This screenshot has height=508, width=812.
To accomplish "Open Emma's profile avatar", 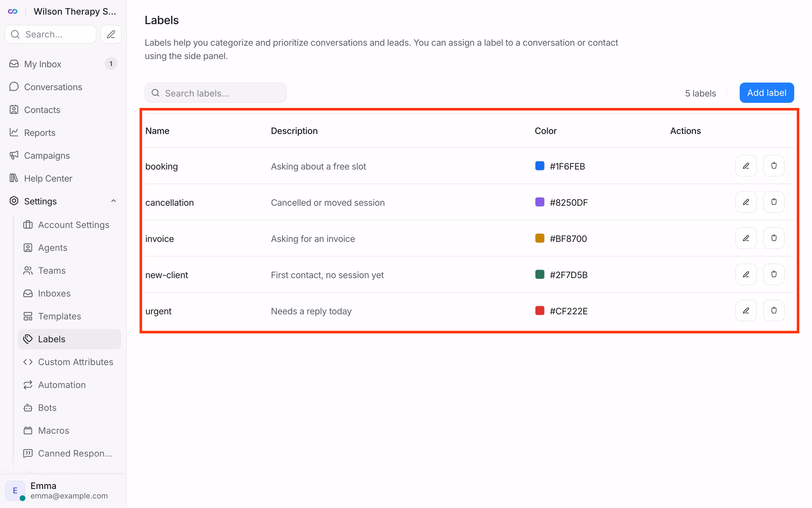I will coord(15,491).
